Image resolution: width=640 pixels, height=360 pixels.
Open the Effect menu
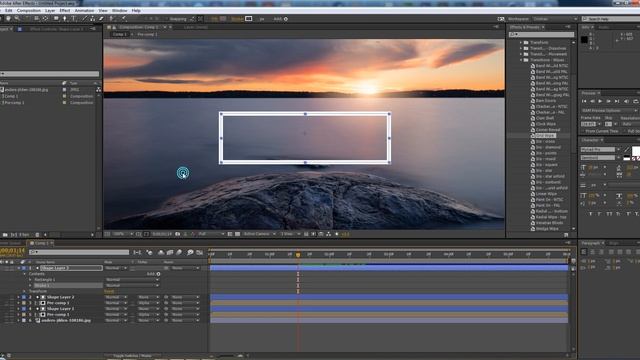[x=64, y=11]
